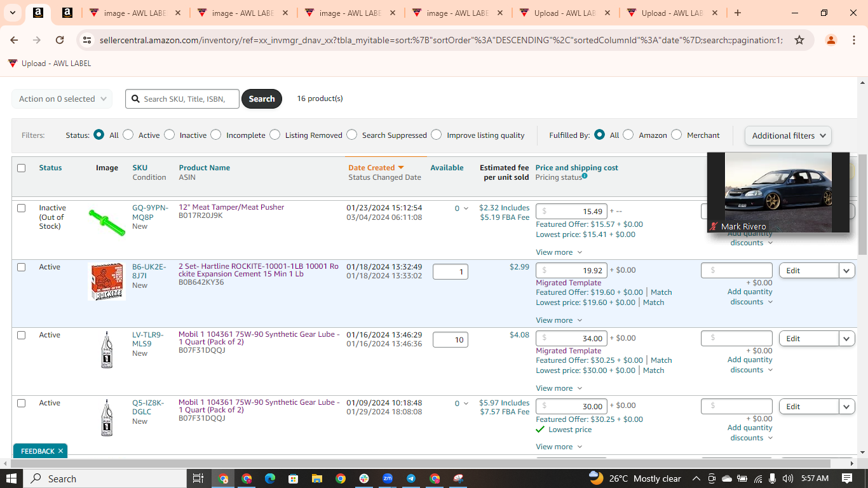The height and width of the screenshot is (488, 868).
Task: Open the Chrome profile avatar
Action: point(831,40)
